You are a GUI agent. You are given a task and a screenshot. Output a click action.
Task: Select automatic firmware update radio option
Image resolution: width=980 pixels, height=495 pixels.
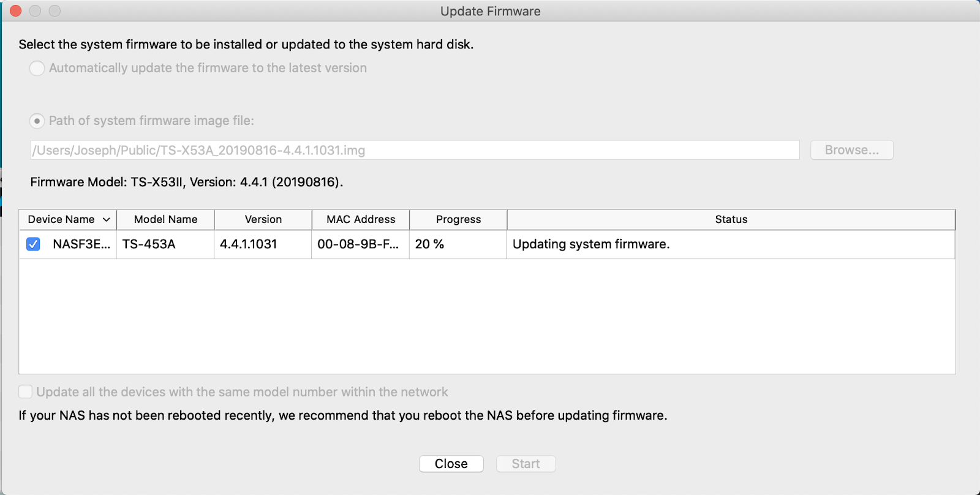coord(37,68)
